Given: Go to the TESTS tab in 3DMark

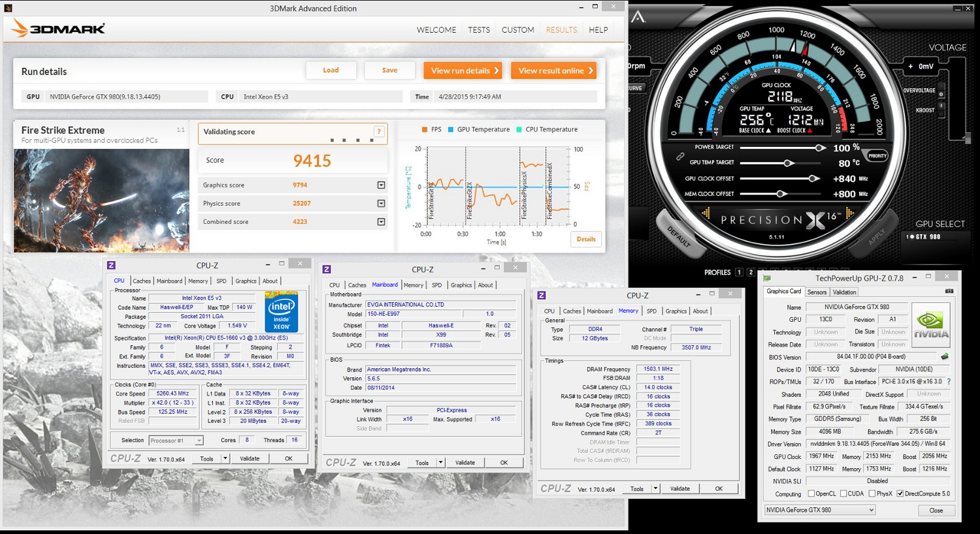Looking at the screenshot, I should [478, 30].
